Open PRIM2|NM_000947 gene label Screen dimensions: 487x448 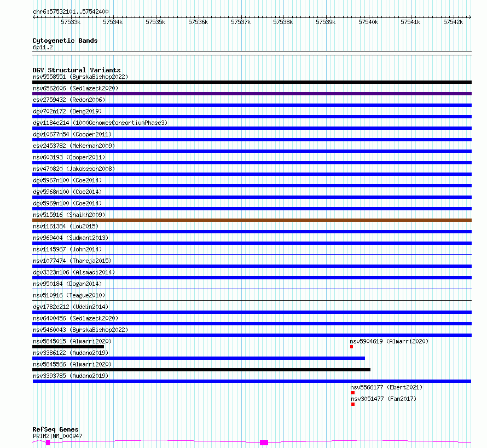pyautogui.click(x=57, y=436)
